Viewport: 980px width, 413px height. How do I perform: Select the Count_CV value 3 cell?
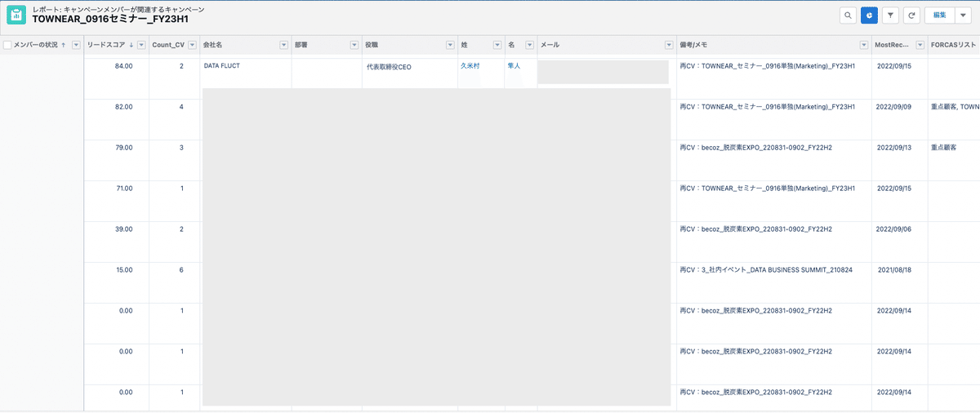point(174,160)
